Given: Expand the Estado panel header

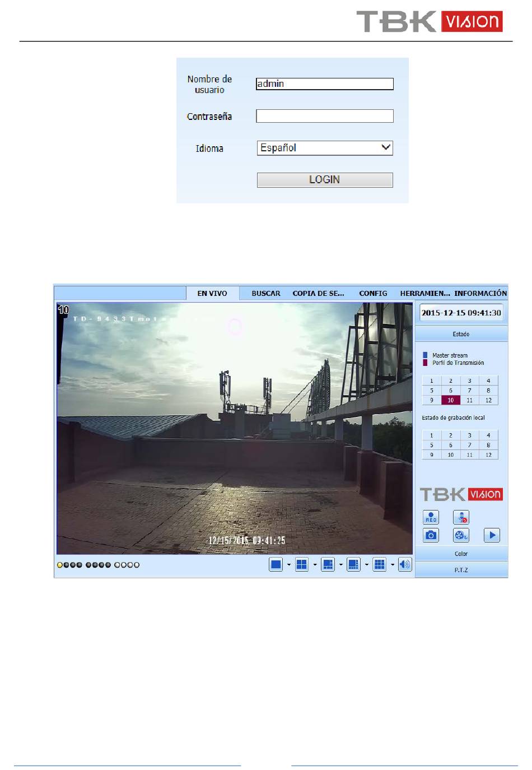Looking at the screenshot, I should point(461,334).
